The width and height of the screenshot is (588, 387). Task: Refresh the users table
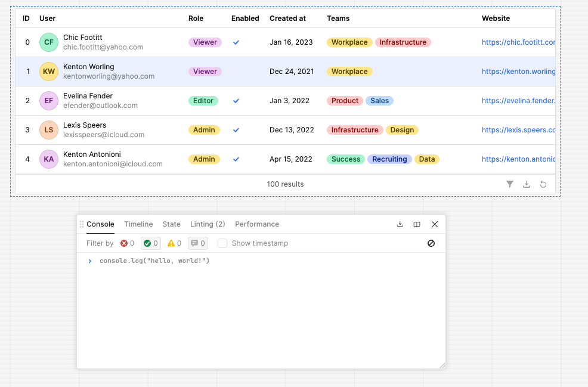click(543, 184)
